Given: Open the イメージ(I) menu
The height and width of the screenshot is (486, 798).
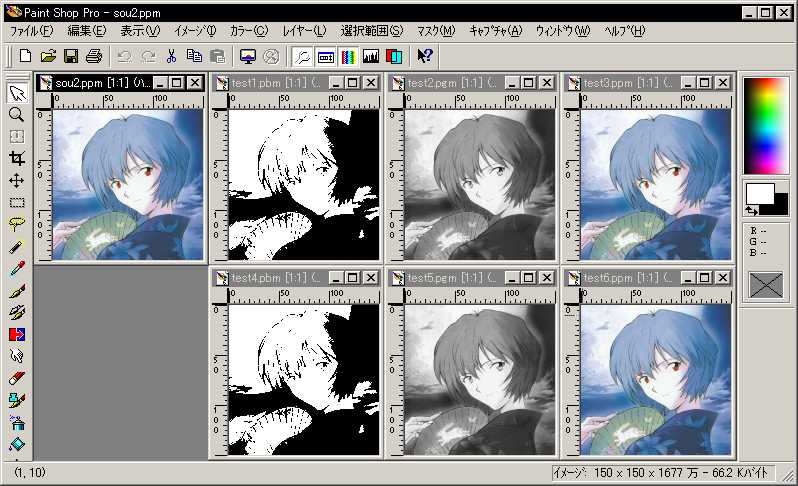Looking at the screenshot, I should tap(195, 31).
